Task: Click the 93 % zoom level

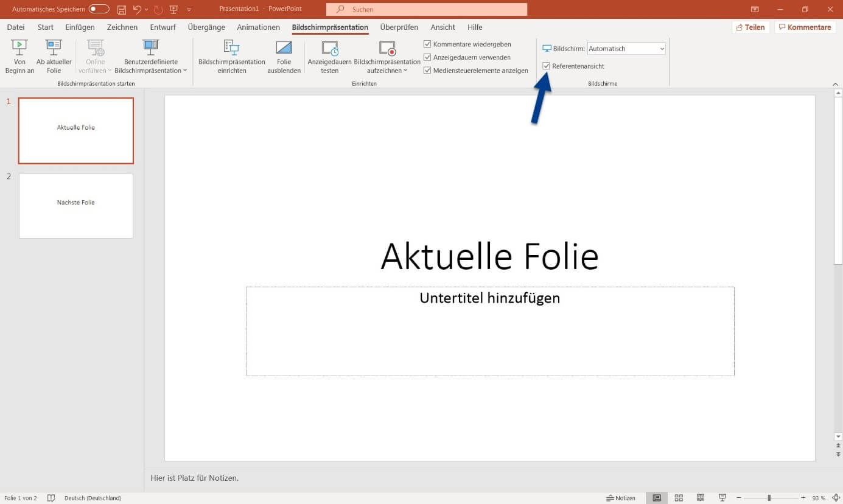Action: point(819,498)
